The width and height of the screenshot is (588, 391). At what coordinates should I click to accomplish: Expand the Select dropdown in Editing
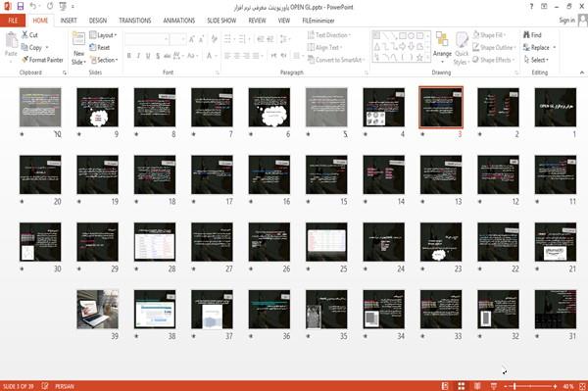pyautogui.click(x=536, y=60)
